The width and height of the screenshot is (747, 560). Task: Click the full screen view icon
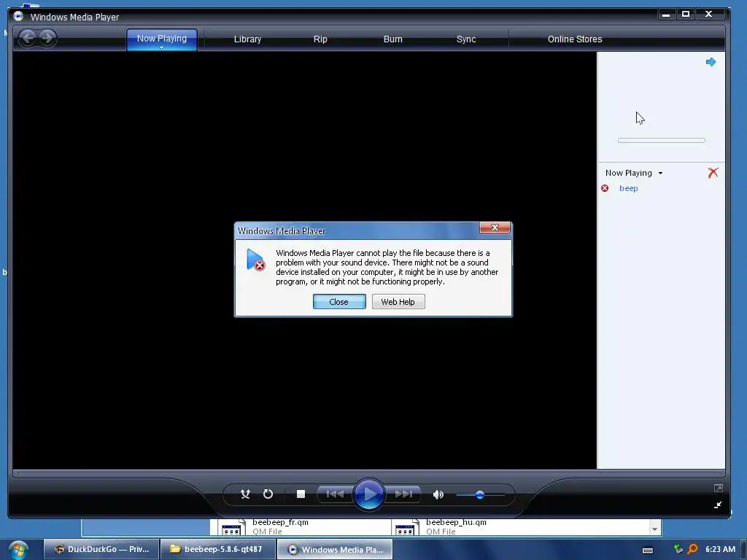point(718,488)
